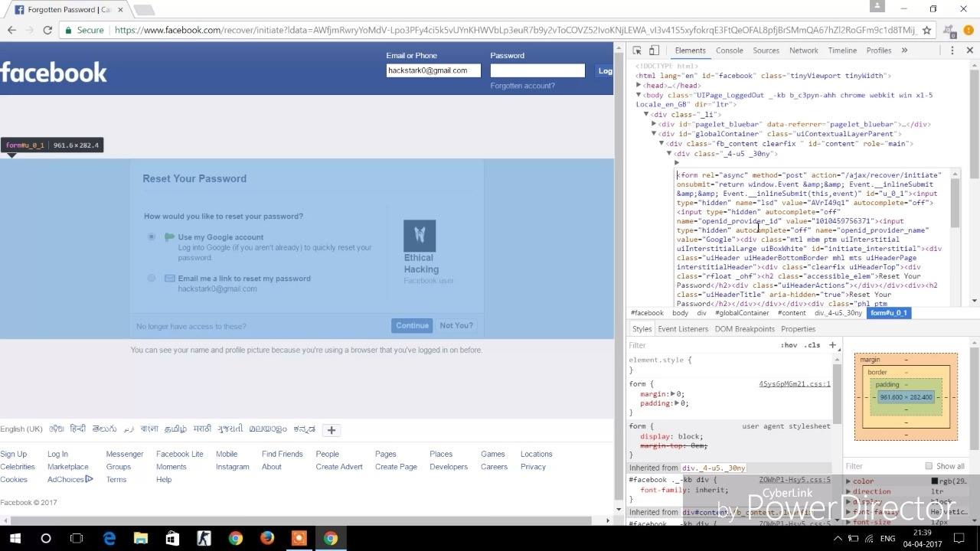Click the Log In button in header

tap(605, 70)
